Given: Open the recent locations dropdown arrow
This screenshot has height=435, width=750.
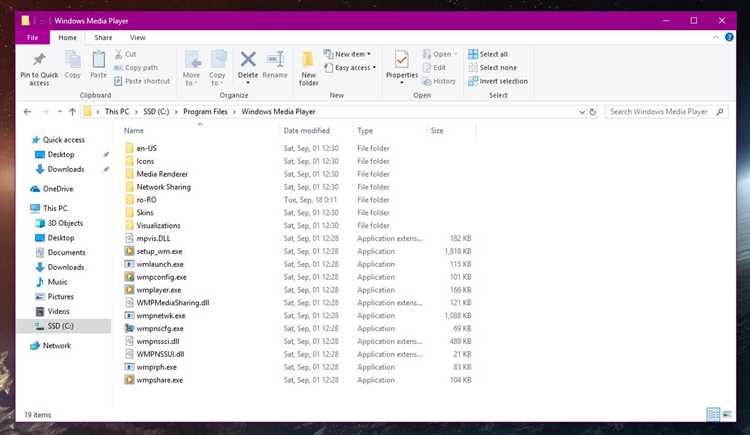Looking at the screenshot, I should pos(59,112).
